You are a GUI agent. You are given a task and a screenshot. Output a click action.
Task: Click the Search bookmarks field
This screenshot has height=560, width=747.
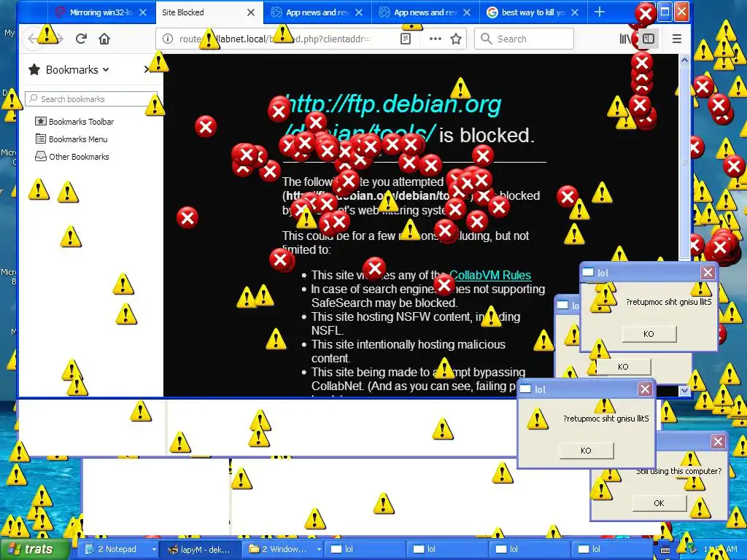[91, 98]
